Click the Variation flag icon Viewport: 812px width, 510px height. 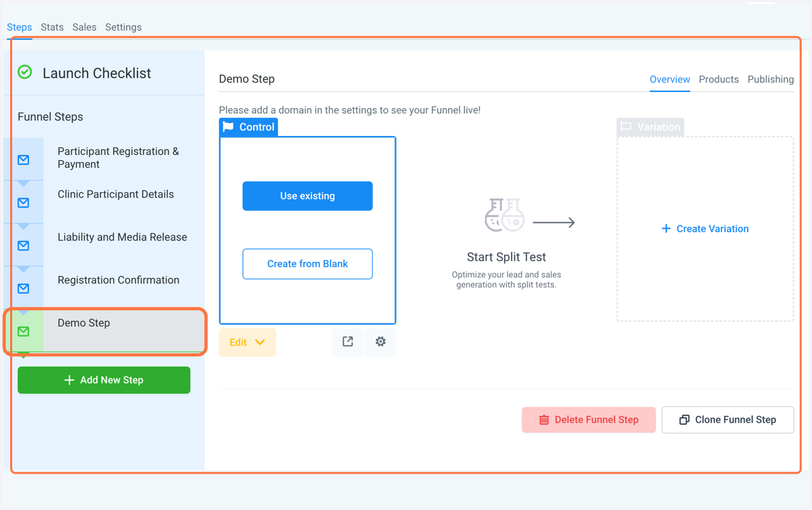tap(626, 126)
